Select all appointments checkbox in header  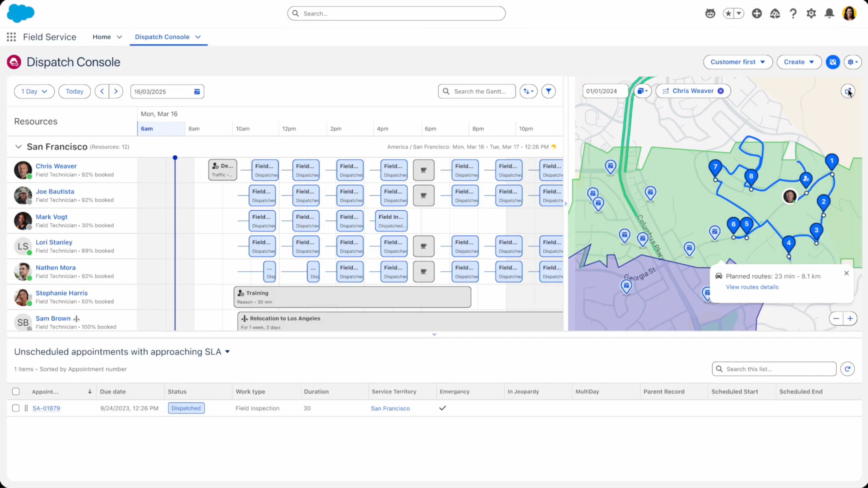[16, 391]
